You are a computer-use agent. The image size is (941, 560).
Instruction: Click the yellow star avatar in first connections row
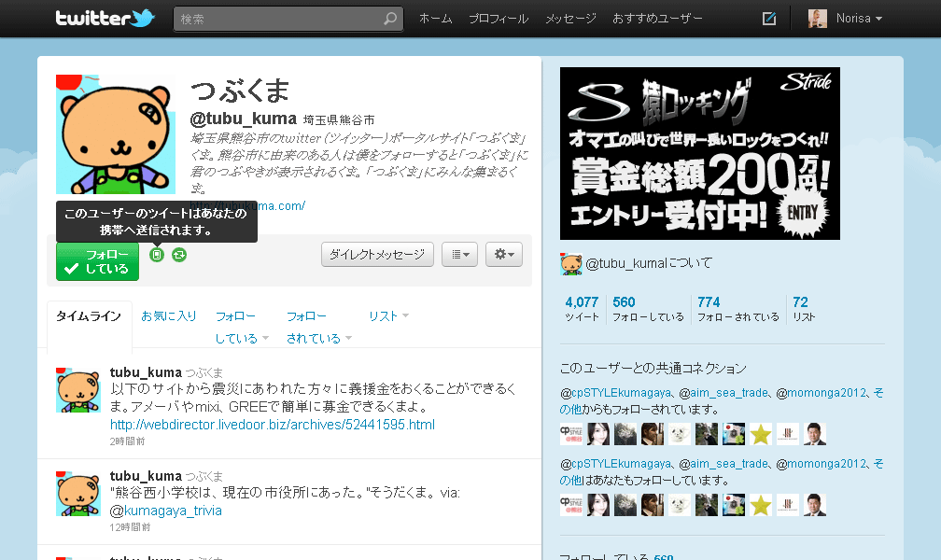click(x=760, y=434)
